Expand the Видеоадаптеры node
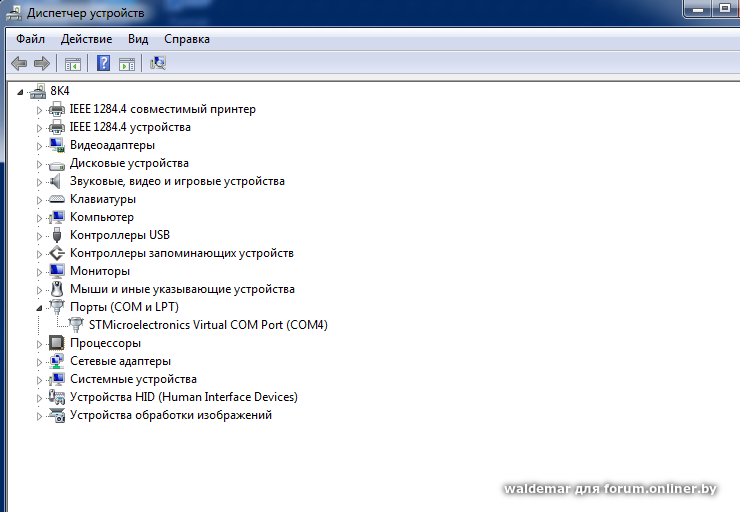This screenshot has height=512, width=740. 39,146
